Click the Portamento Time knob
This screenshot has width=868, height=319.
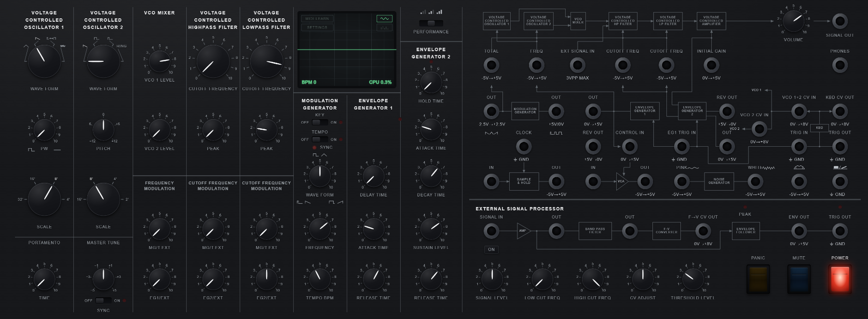(44, 279)
